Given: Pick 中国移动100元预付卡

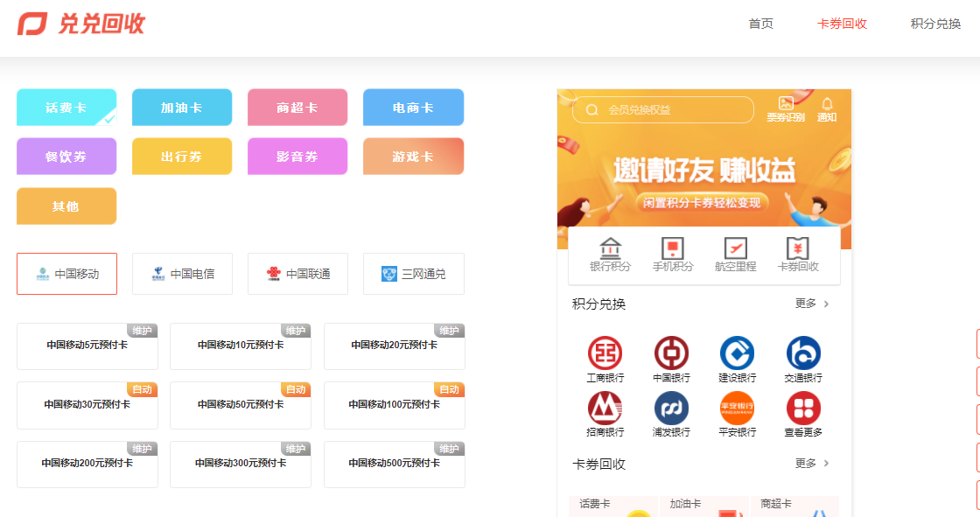Looking at the screenshot, I should tap(395, 406).
